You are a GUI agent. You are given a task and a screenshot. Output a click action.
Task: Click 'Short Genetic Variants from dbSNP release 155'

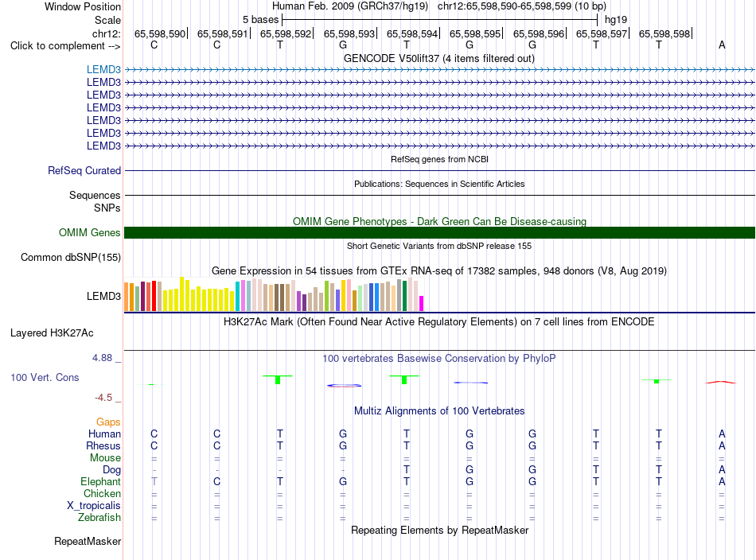click(x=439, y=246)
